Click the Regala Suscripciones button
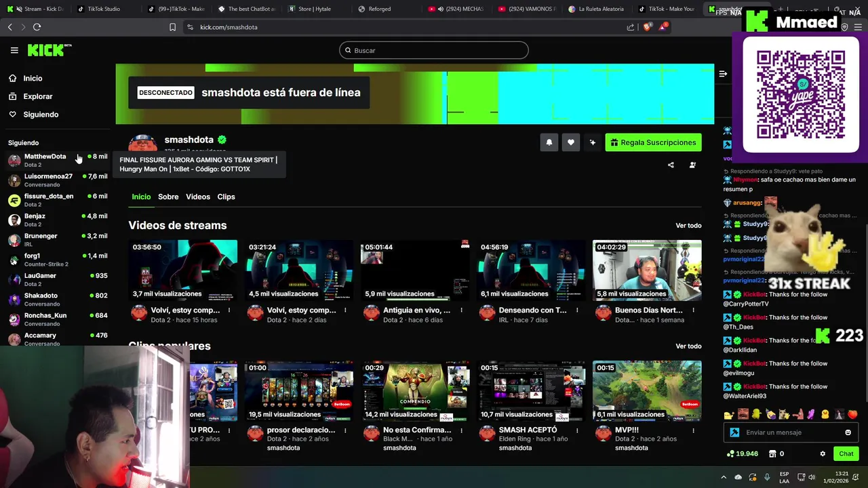Viewport: 868px width, 488px height. click(653, 142)
